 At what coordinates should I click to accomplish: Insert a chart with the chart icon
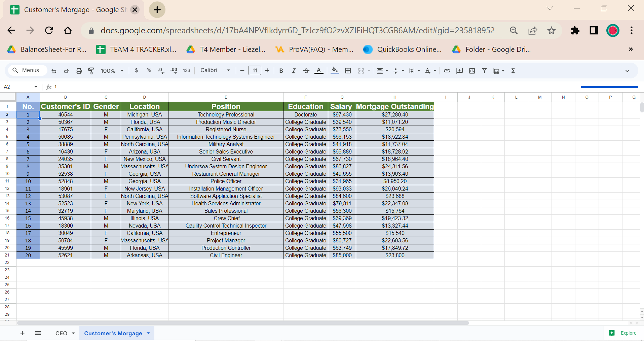click(472, 71)
